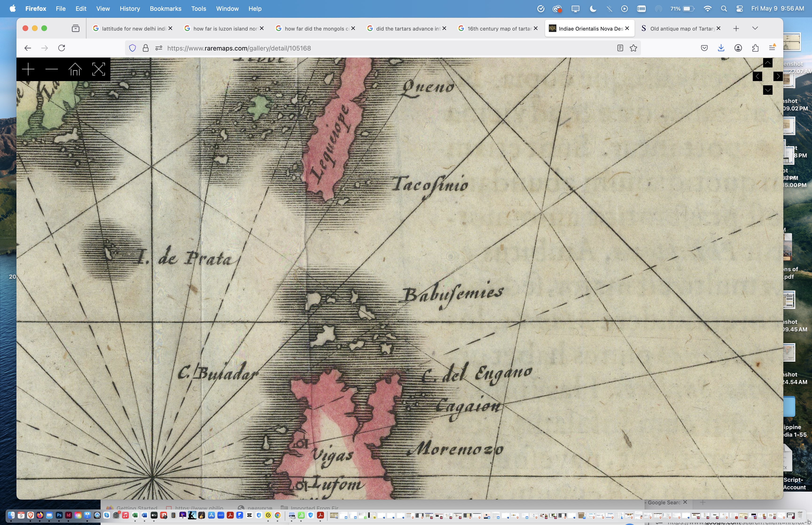Viewport: 812px width, 525px height.
Task: Open Zoom app from the Dock
Action: coord(221,515)
